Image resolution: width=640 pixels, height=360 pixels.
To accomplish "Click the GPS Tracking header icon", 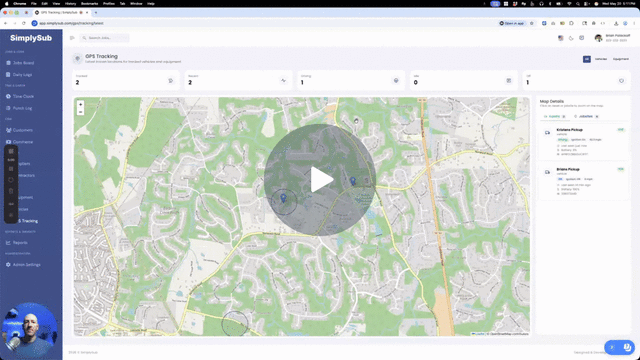I will [78, 59].
